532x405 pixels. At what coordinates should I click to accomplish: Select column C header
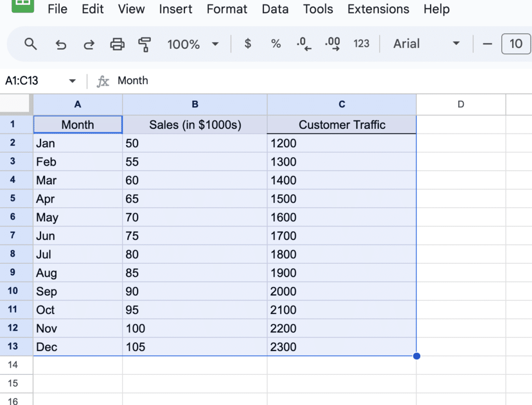342,104
